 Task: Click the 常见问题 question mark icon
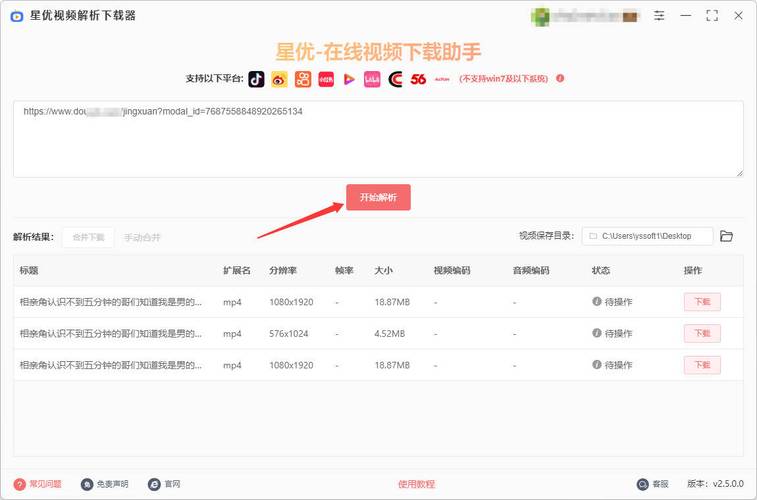point(19,484)
